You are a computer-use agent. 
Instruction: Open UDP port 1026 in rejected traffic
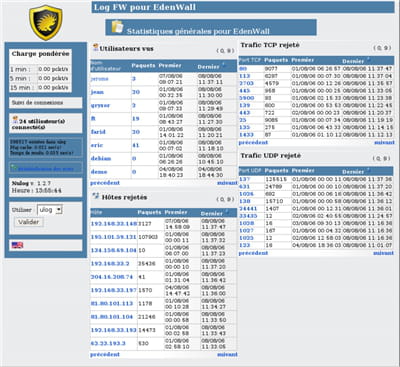point(246,194)
